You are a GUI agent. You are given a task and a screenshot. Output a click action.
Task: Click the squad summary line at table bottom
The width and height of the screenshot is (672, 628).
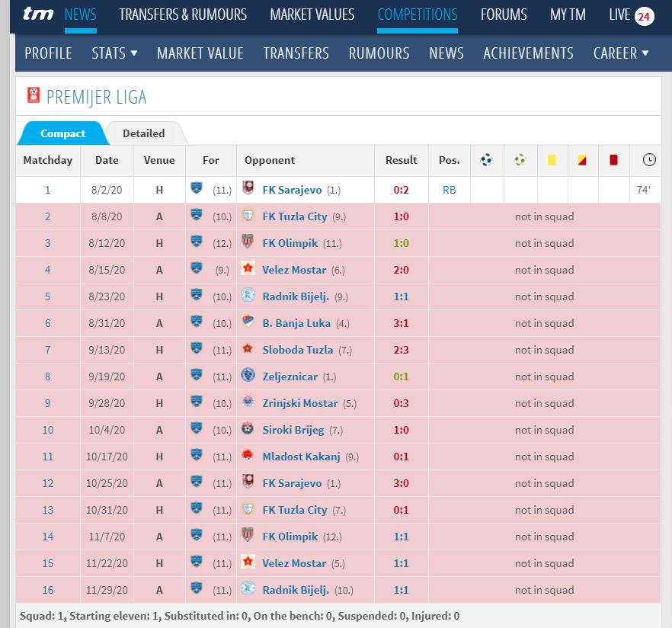point(239,616)
